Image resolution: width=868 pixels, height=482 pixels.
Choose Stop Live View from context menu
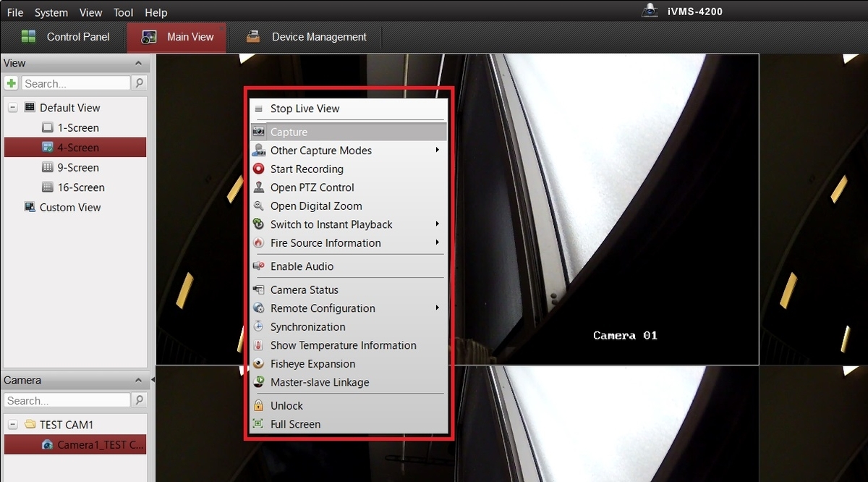tap(348, 109)
